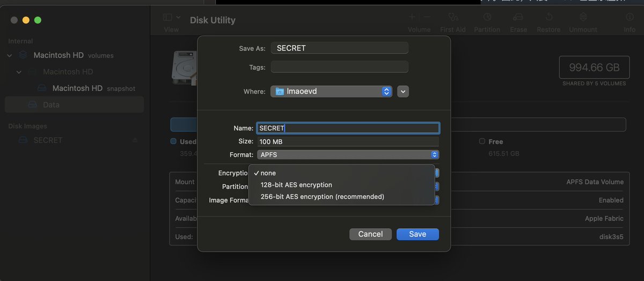Click the Erase toolbar icon

518,18
